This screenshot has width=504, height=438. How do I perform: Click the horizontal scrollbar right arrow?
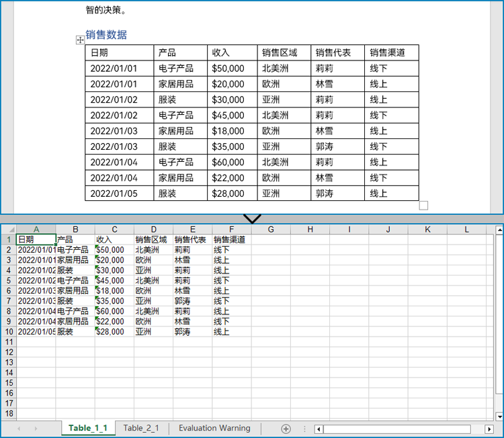click(x=489, y=429)
